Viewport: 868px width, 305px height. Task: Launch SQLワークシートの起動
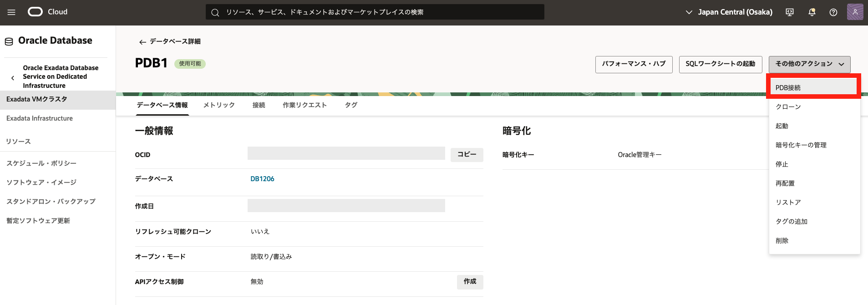[720, 64]
